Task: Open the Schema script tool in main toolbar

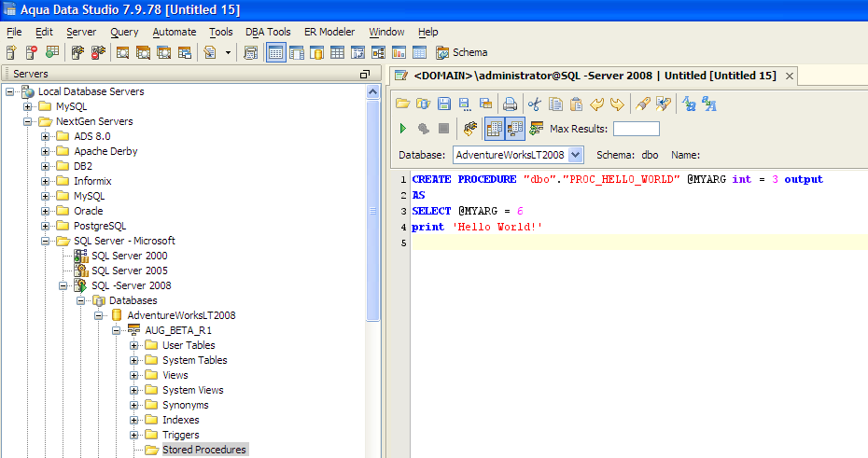Action: tap(462, 52)
